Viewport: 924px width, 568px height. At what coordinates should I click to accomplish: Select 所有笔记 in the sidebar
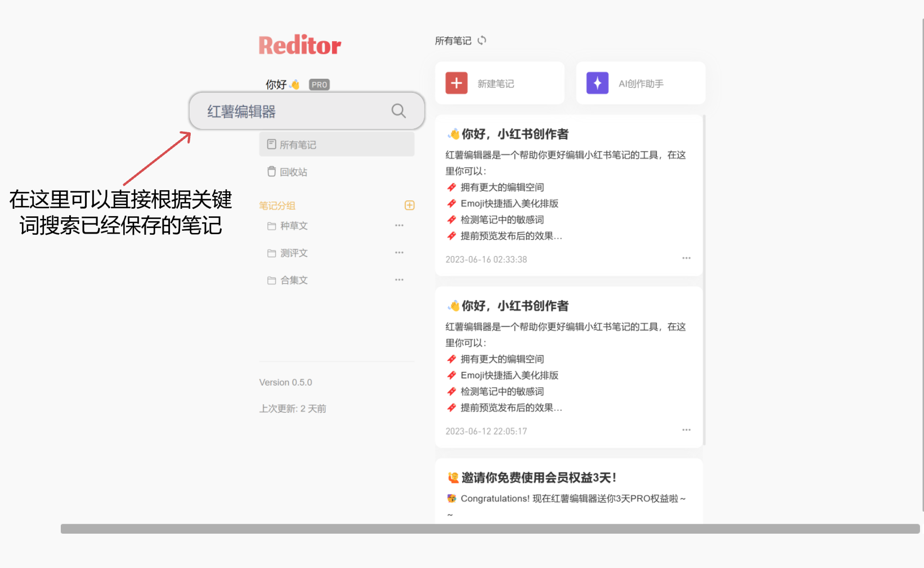pos(337,145)
